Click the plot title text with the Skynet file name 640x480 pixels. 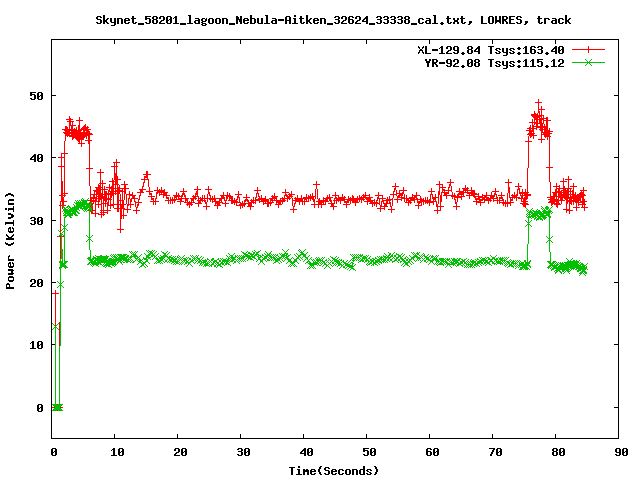[333, 20]
